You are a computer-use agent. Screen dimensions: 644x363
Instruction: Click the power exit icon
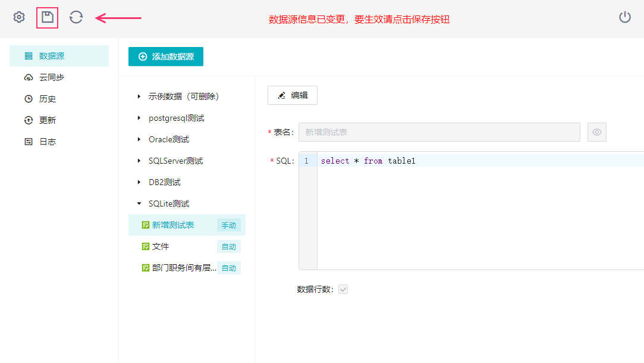coord(625,17)
